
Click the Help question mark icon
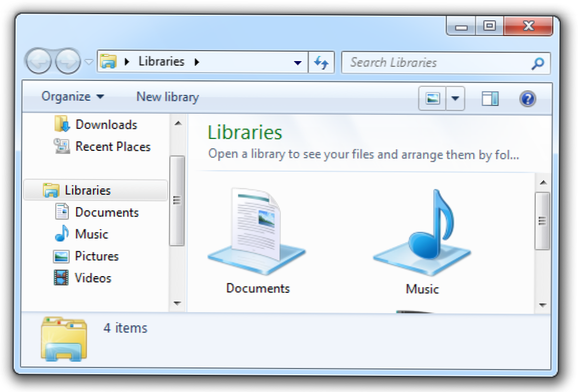coord(528,98)
